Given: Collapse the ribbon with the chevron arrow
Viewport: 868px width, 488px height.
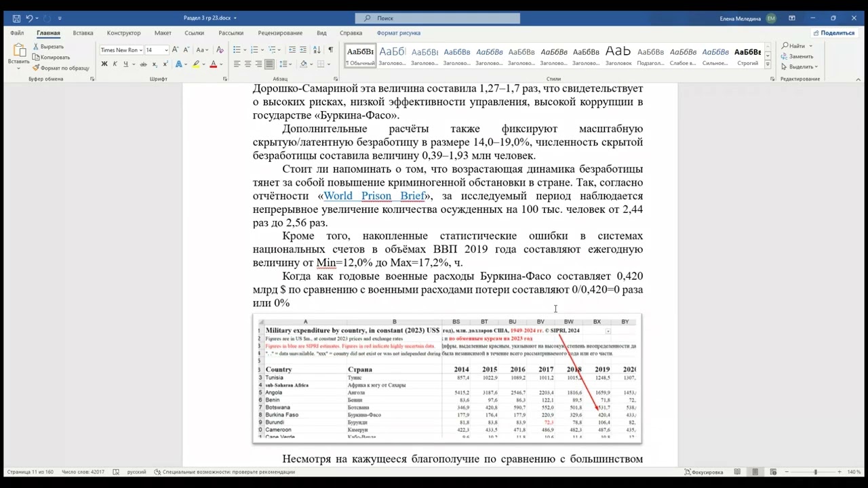Looking at the screenshot, I should [856, 79].
